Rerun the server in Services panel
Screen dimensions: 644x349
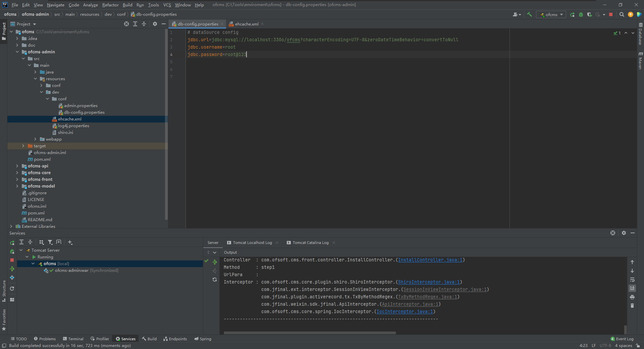tap(12, 243)
